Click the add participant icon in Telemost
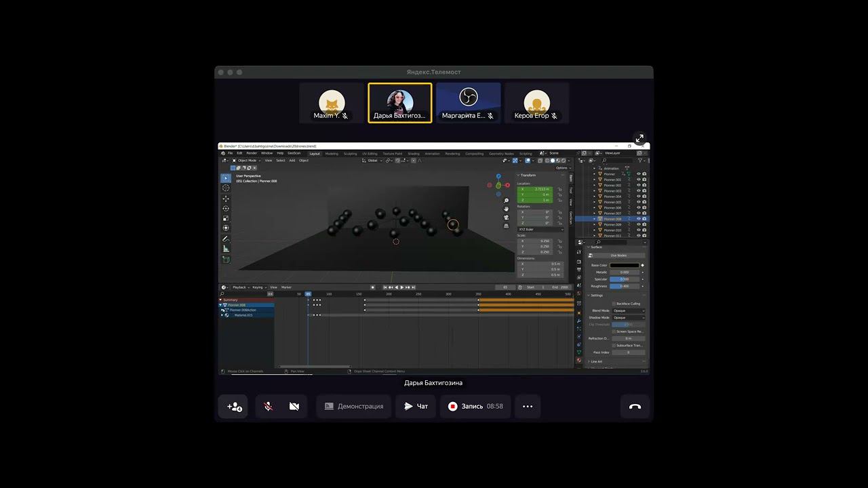The width and height of the screenshot is (868, 488). tap(233, 407)
